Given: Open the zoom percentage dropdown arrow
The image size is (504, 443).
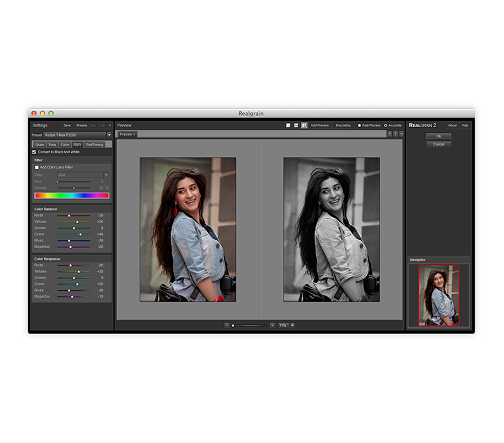Looking at the screenshot, I should [x=292, y=325].
